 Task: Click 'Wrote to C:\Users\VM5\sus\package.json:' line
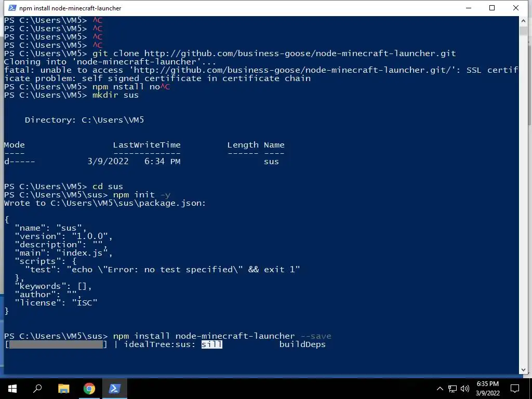pyautogui.click(x=105, y=203)
